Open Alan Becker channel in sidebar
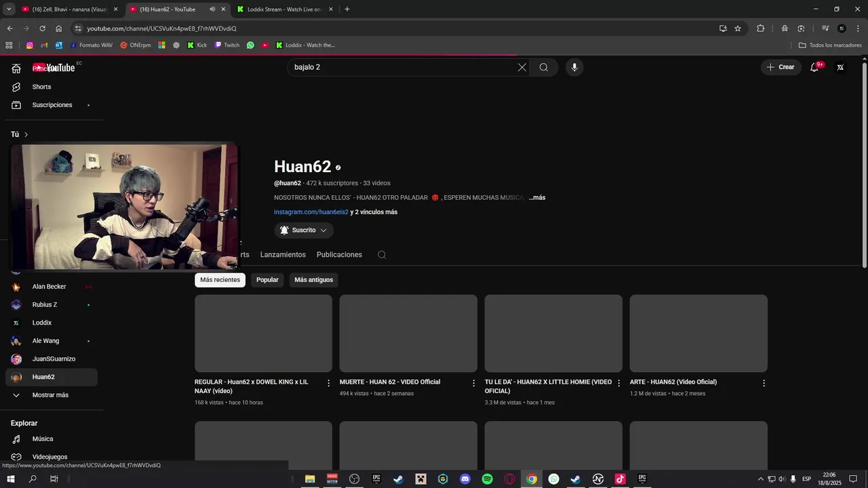Image resolution: width=868 pixels, height=488 pixels. click(52, 287)
